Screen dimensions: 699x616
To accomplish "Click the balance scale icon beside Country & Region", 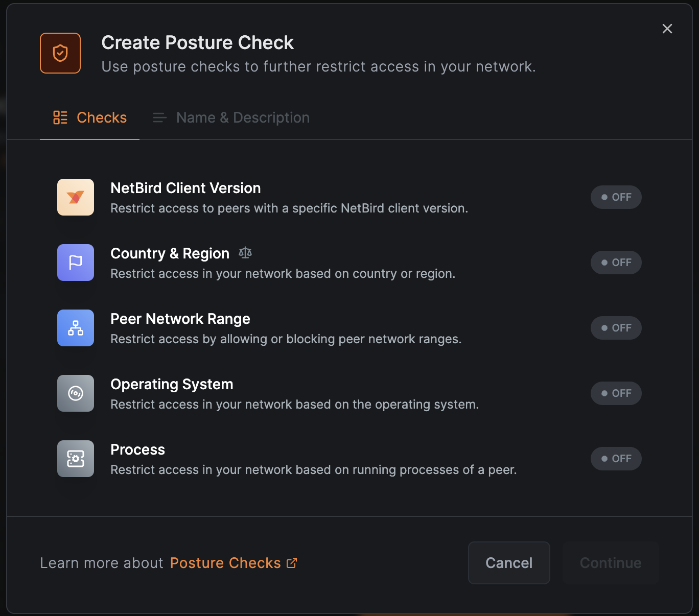I will click(x=245, y=252).
